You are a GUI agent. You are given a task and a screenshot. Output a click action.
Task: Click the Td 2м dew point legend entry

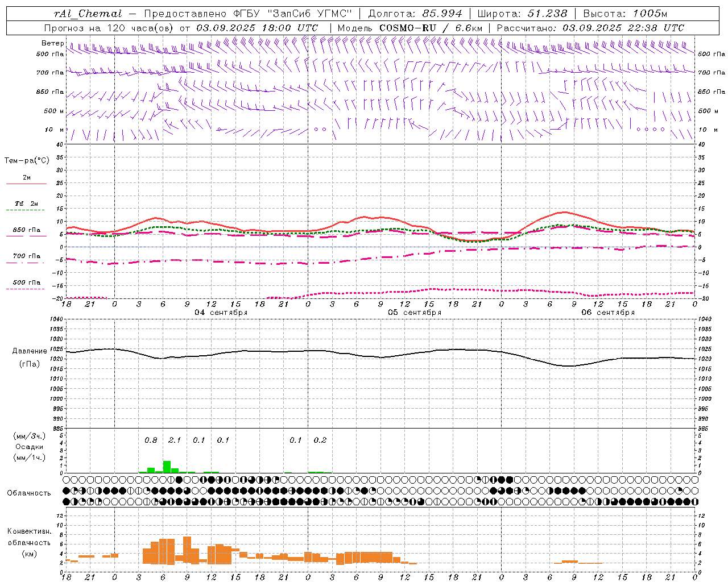point(26,203)
